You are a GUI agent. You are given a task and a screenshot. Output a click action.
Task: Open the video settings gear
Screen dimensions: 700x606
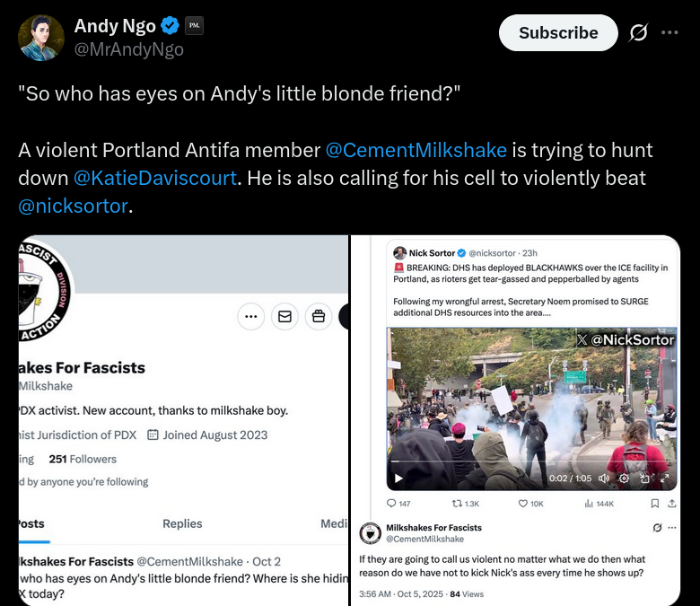pyautogui.click(x=624, y=479)
